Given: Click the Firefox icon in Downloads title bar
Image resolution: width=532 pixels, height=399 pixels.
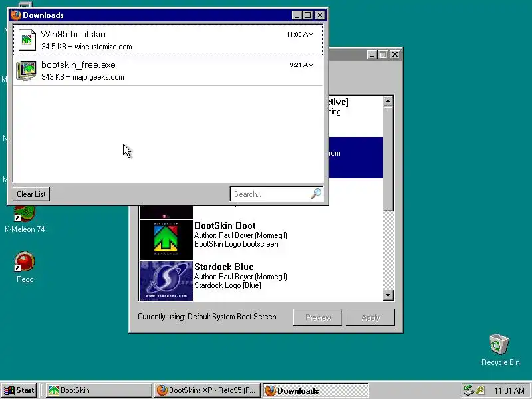Looking at the screenshot, I should coord(15,15).
